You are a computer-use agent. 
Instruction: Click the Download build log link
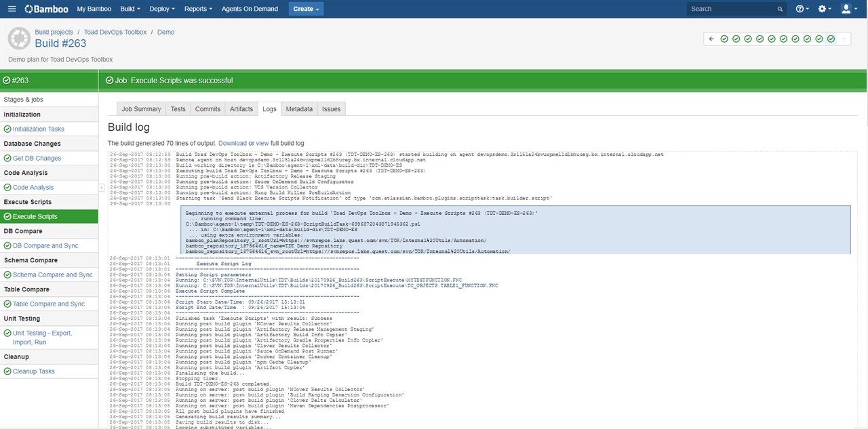[x=233, y=143]
